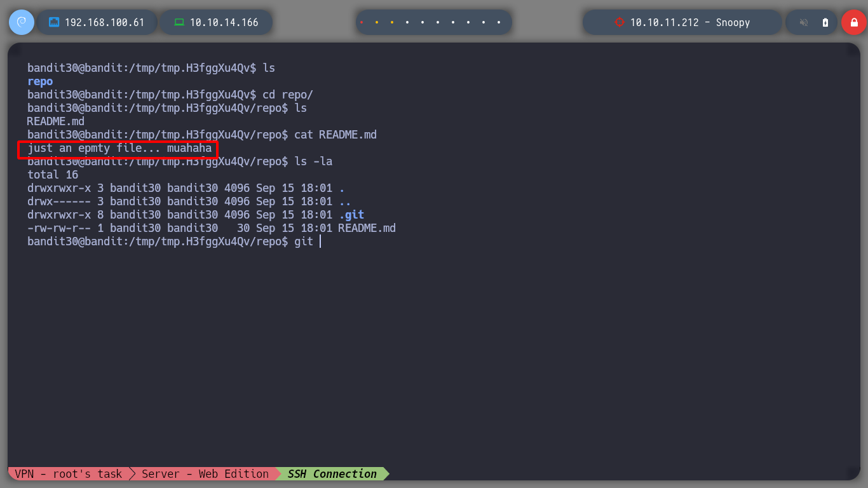Click the 10.10.11.212 - Snoopy target label
The image size is (868, 488).
690,22
